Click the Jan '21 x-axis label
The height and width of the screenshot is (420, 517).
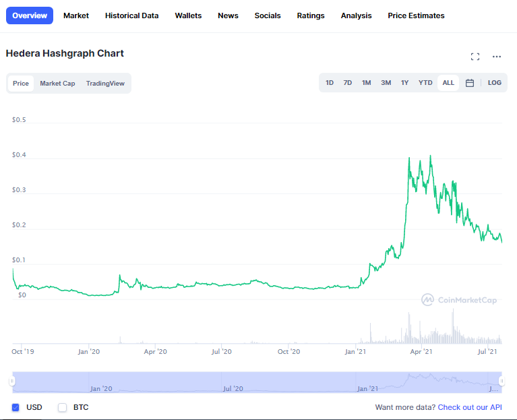(355, 351)
